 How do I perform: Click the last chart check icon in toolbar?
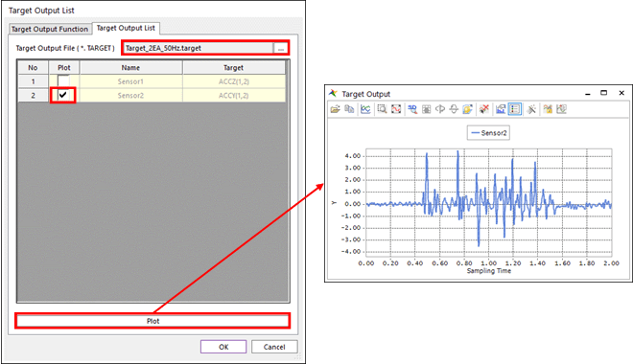click(561, 109)
